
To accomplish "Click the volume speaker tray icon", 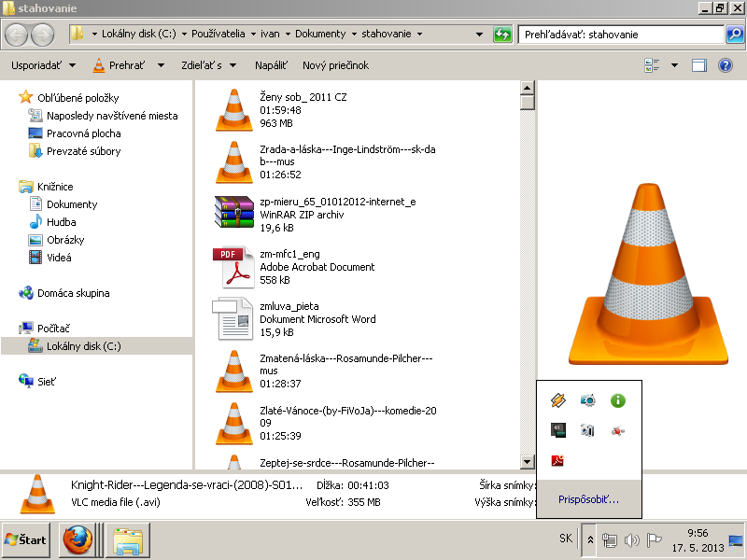I will (632, 540).
